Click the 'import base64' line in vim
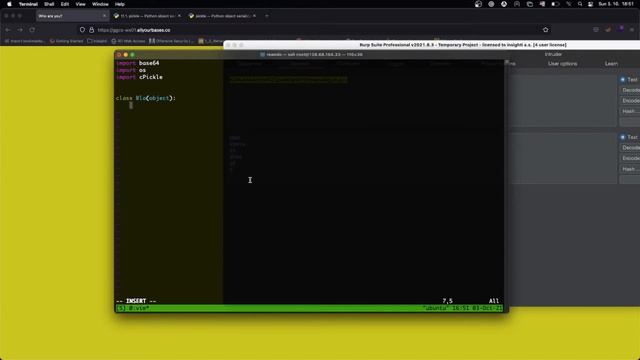 tap(138, 63)
